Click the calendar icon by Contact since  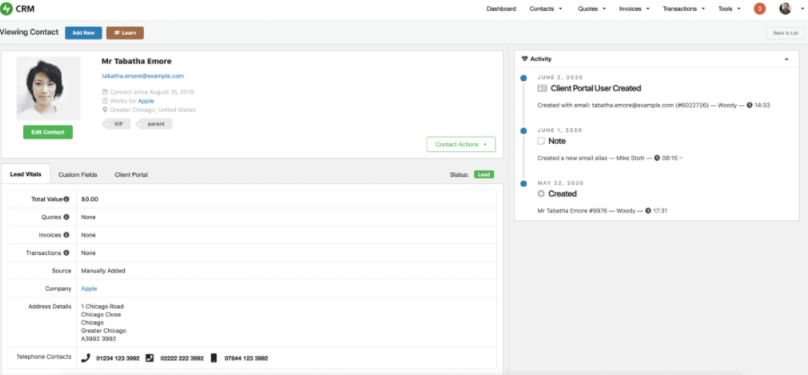pyautogui.click(x=105, y=92)
